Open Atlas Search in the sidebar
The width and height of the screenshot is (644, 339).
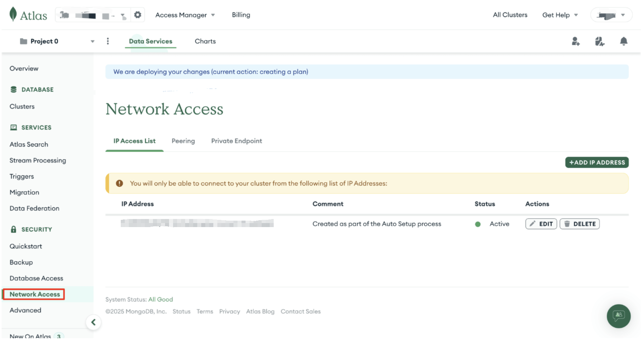[x=29, y=144]
